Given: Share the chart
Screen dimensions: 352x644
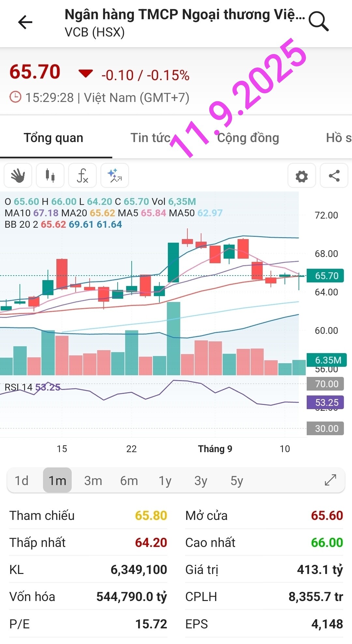Looking at the screenshot, I should (x=334, y=176).
